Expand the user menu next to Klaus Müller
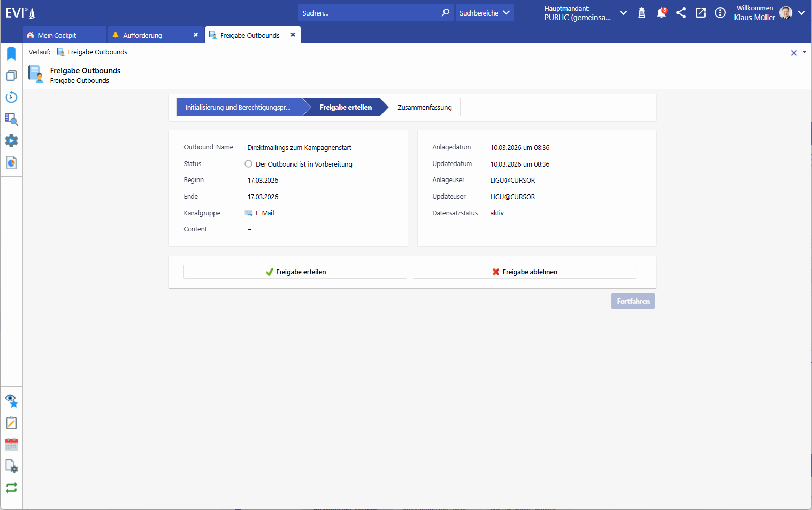812x510 pixels. click(801, 13)
